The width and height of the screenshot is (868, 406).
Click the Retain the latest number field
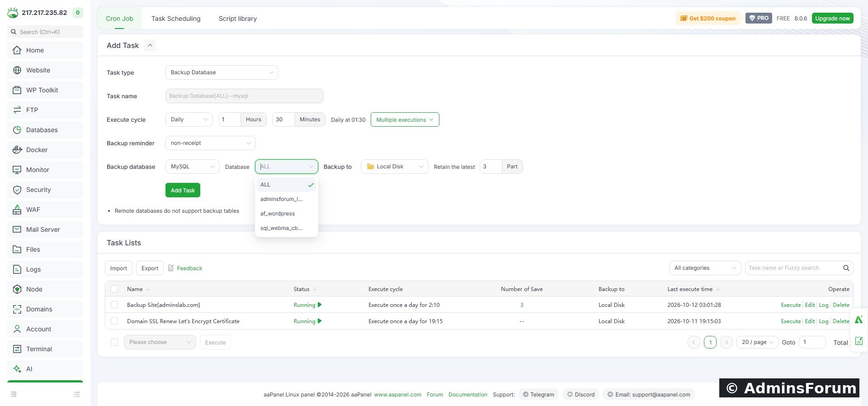(x=491, y=167)
